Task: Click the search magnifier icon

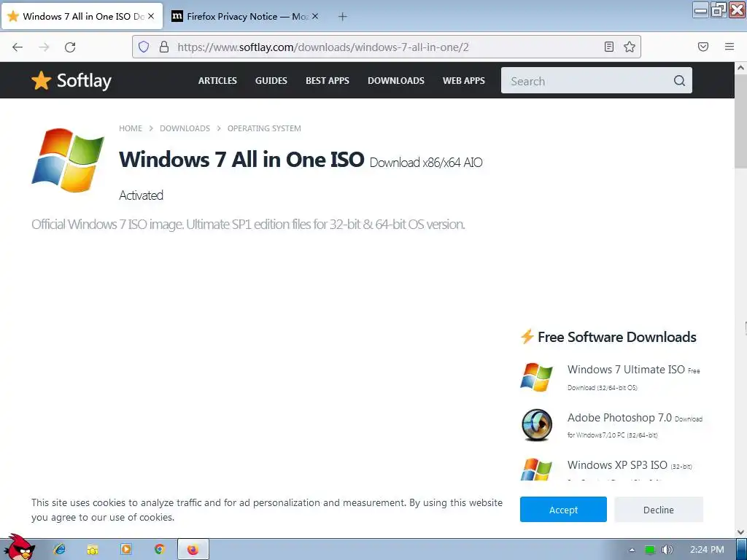Action: 679,80
